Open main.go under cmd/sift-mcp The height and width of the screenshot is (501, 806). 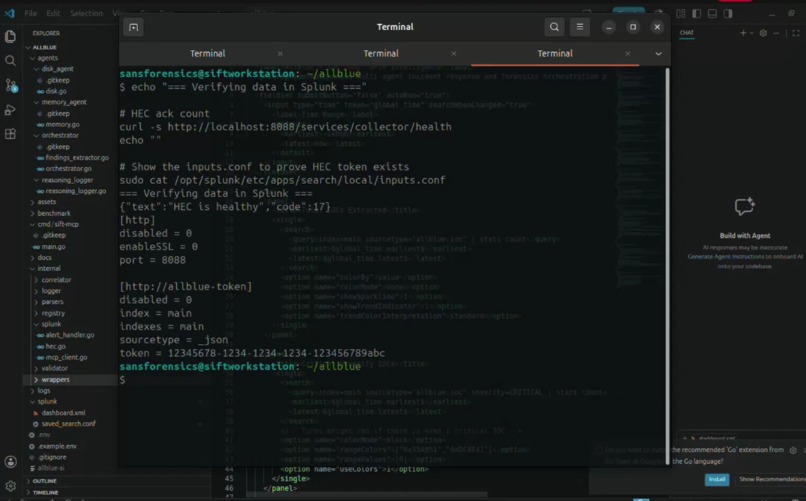pyautogui.click(x=53, y=247)
